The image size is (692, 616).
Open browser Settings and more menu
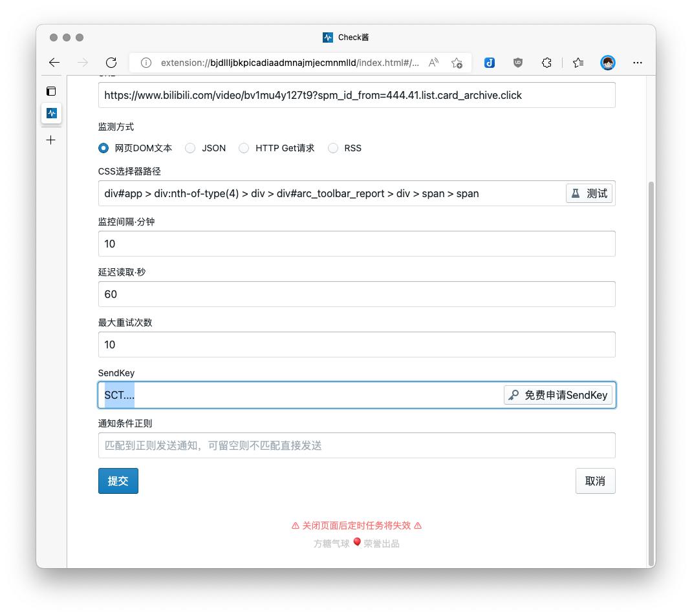click(638, 63)
